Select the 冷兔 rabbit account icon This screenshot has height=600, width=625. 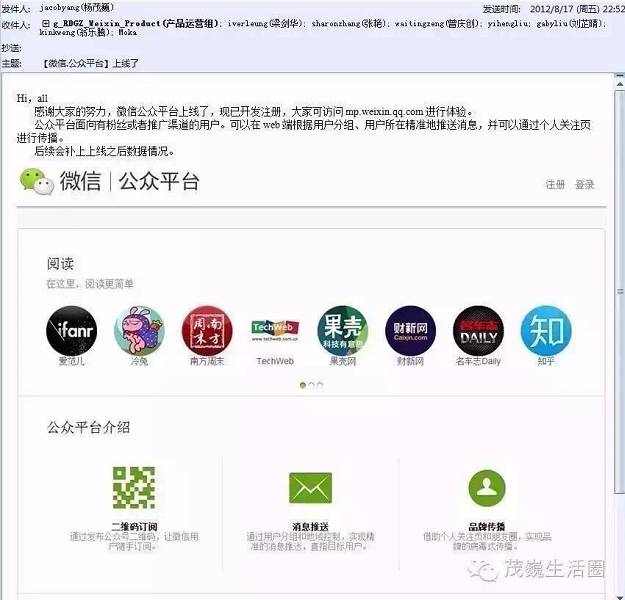pyautogui.click(x=139, y=330)
